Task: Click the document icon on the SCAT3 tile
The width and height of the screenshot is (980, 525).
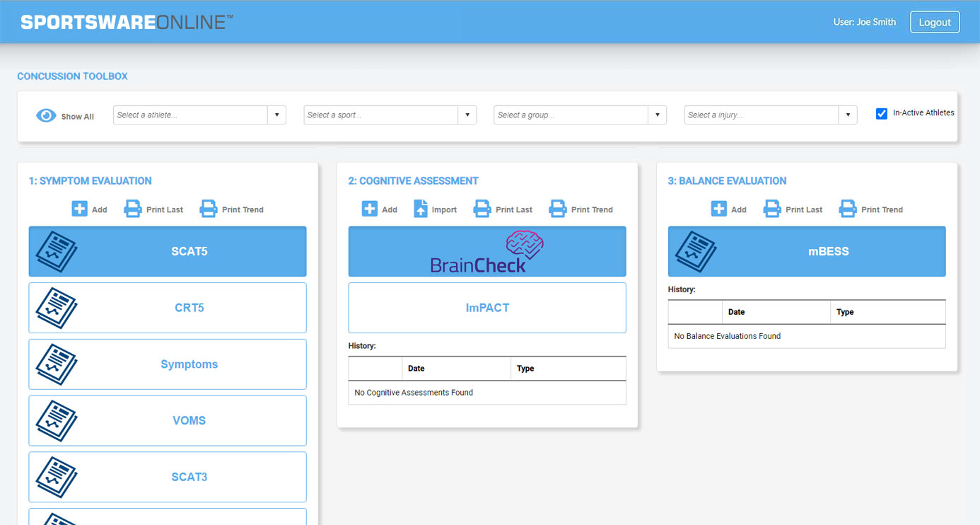Action: click(x=57, y=477)
